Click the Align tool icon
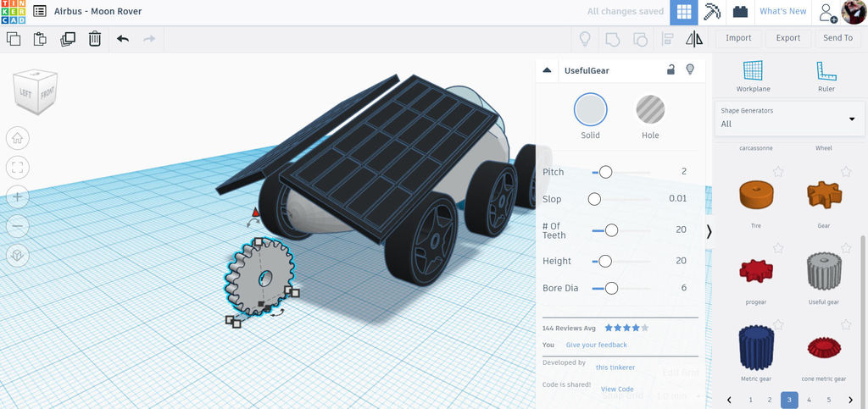 pyautogui.click(x=667, y=39)
